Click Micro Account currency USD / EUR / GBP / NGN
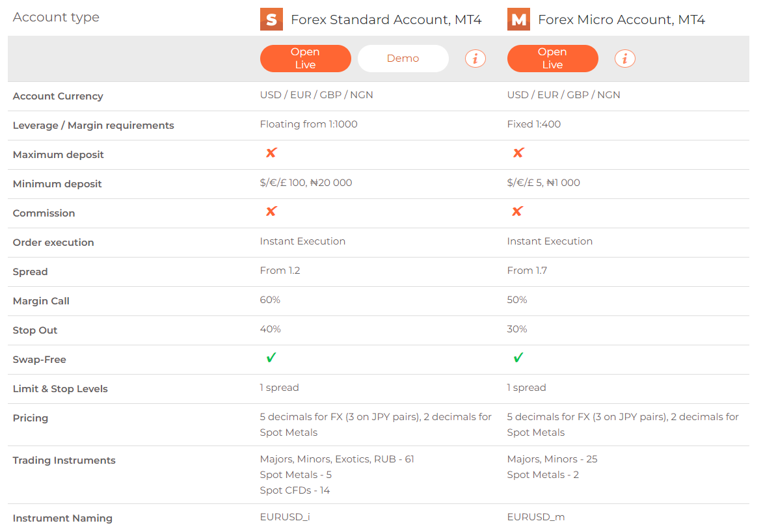Viewport: 776px width, 532px height. [564, 94]
